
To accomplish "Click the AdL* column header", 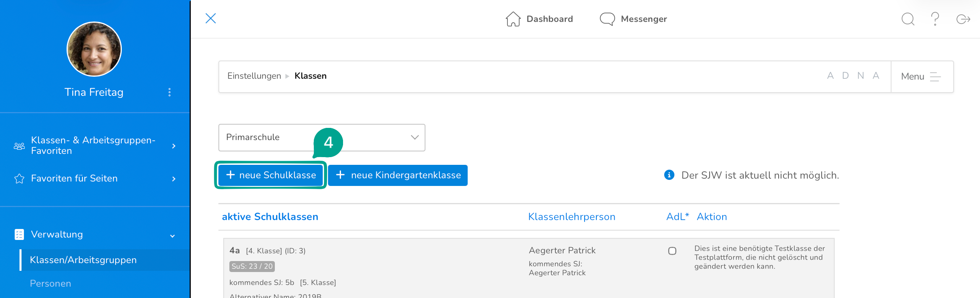I will [678, 217].
